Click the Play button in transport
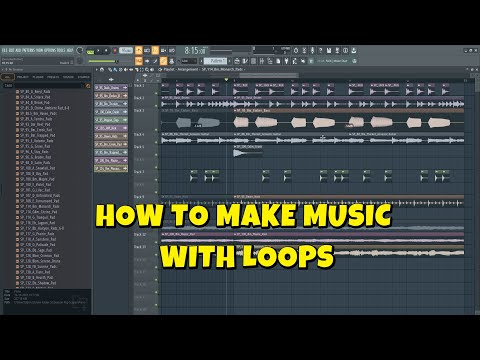 98,51
